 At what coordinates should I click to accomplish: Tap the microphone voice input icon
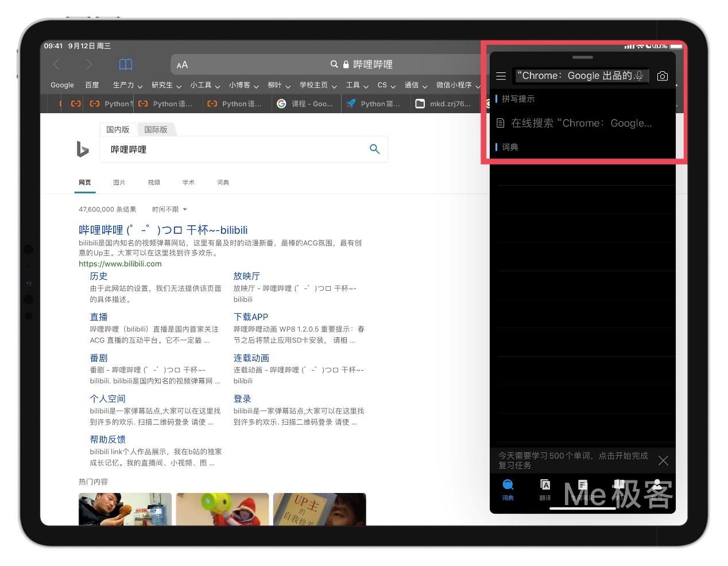click(x=639, y=75)
